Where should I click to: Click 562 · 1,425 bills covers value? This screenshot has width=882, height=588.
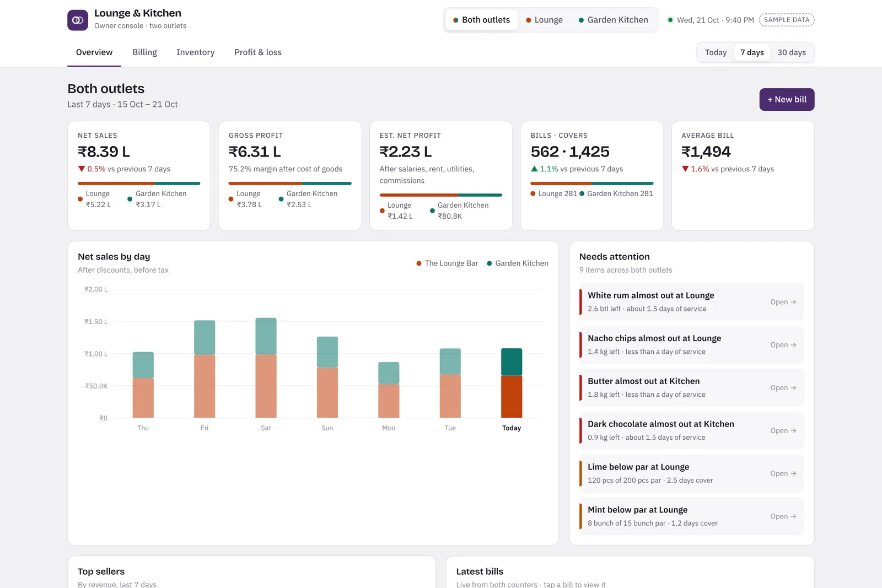pyautogui.click(x=570, y=152)
